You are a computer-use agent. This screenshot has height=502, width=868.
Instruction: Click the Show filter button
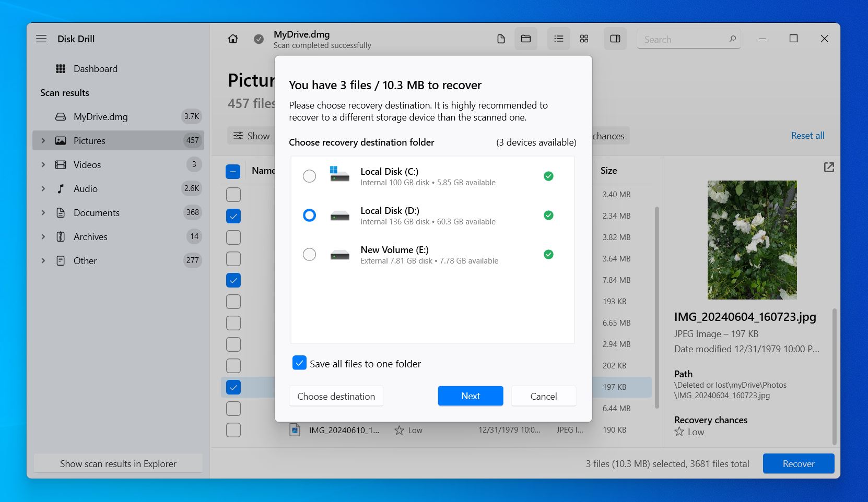(x=251, y=136)
